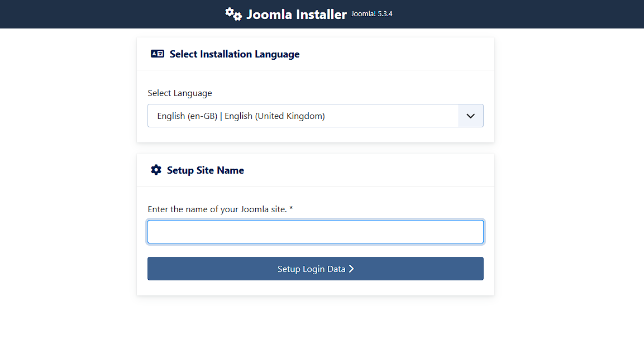Click the small cog in the Joomla logo
The width and height of the screenshot is (644, 339).
(x=236, y=17)
